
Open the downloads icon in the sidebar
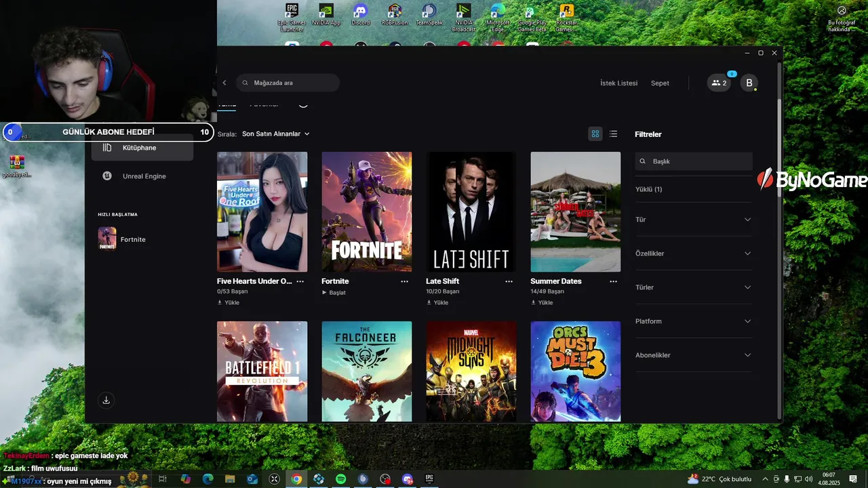pos(106,400)
